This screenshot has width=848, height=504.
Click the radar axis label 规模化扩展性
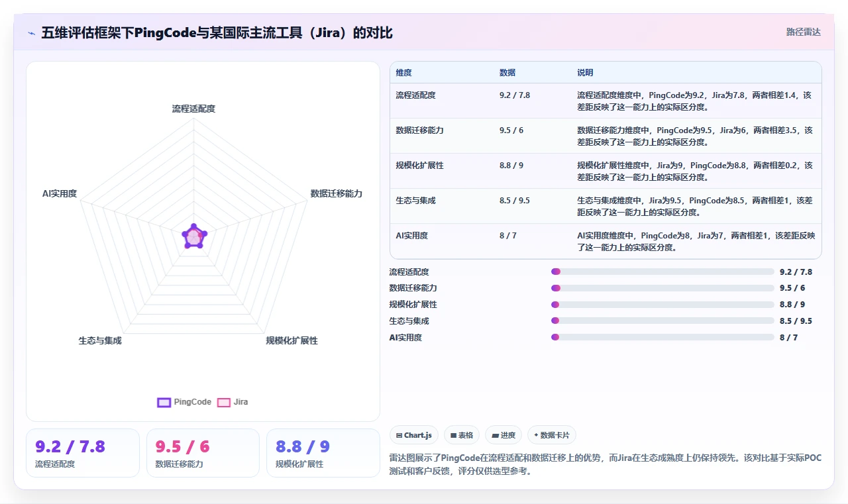[x=292, y=340]
